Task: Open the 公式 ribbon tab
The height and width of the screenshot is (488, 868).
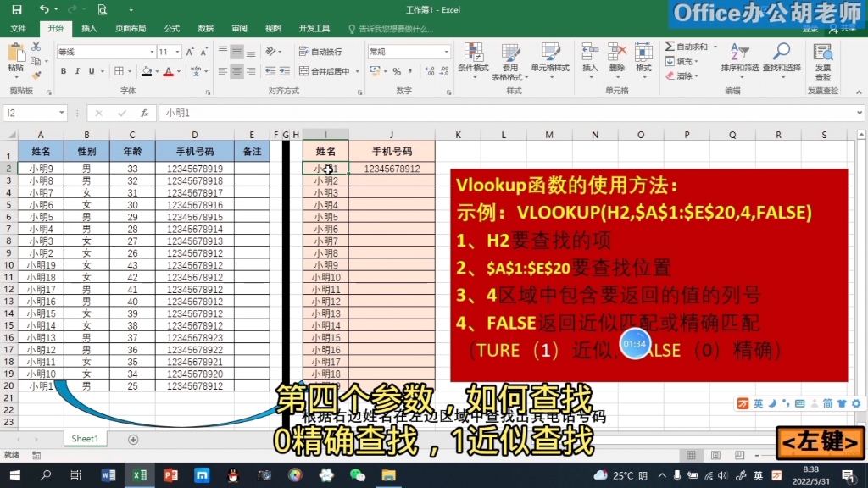Action: pos(171,28)
